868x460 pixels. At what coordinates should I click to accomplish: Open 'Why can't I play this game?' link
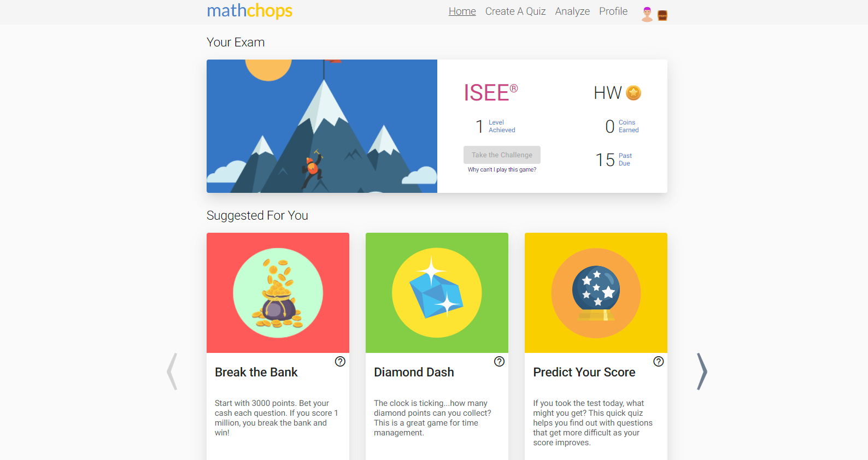click(502, 170)
